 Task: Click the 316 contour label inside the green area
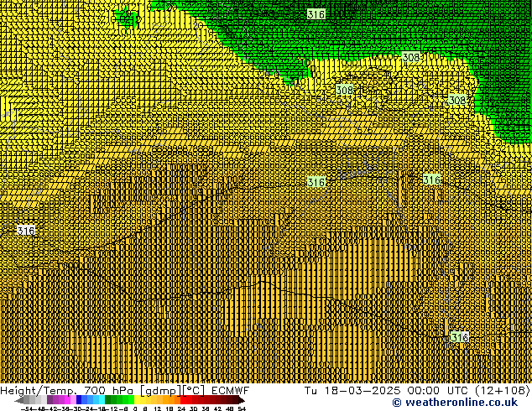point(316,14)
